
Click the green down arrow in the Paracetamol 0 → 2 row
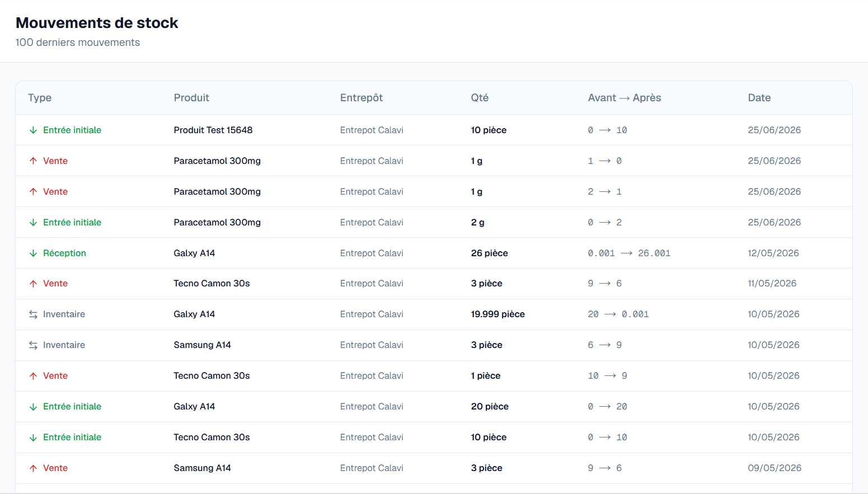[x=33, y=222]
